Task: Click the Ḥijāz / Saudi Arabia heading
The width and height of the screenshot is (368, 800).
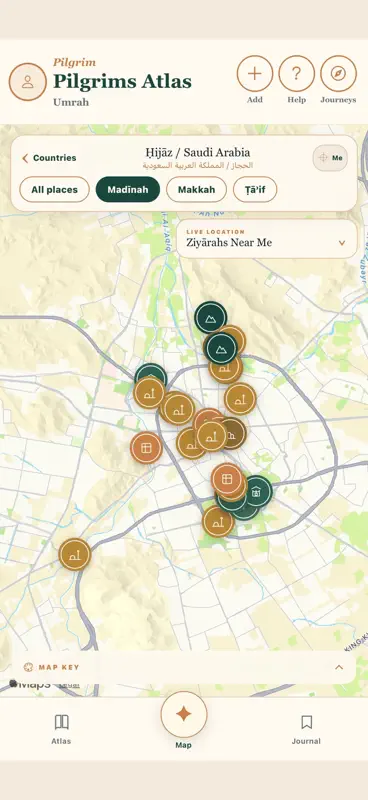Action: [198, 152]
